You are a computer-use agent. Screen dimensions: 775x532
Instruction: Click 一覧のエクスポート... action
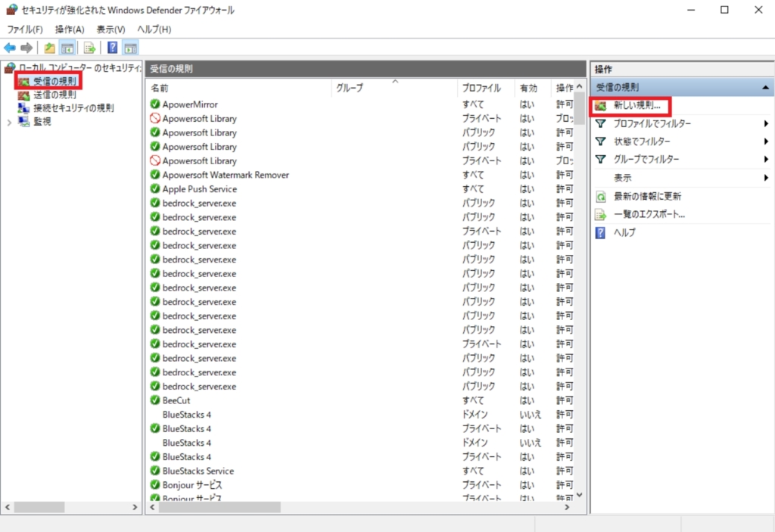(649, 214)
